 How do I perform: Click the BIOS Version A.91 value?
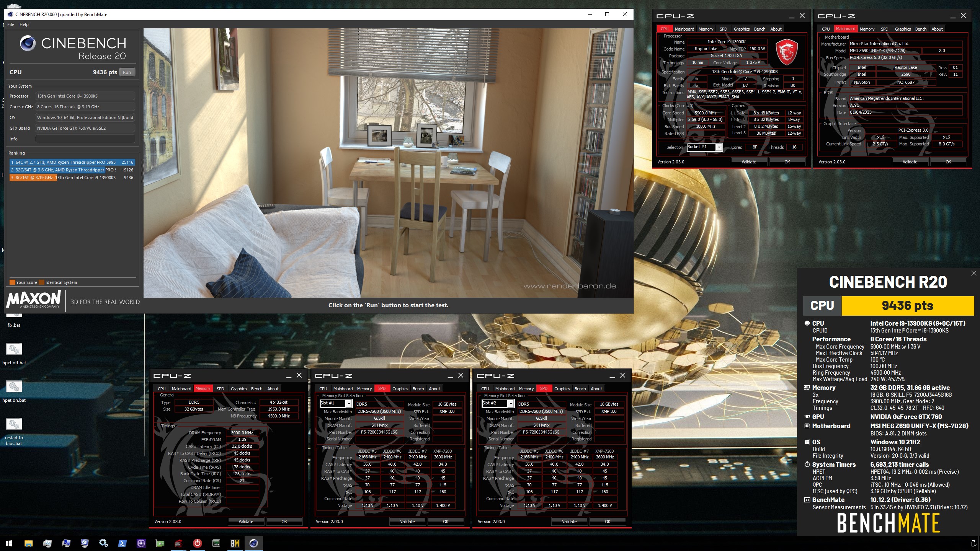click(905, 106)
